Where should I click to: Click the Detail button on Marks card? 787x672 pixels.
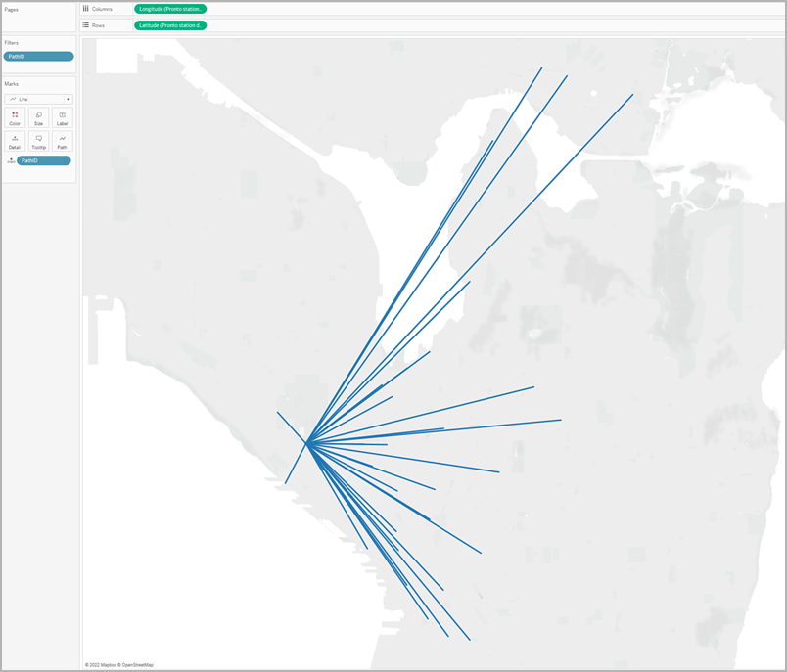pyautogui.click(x=15, y=142)
